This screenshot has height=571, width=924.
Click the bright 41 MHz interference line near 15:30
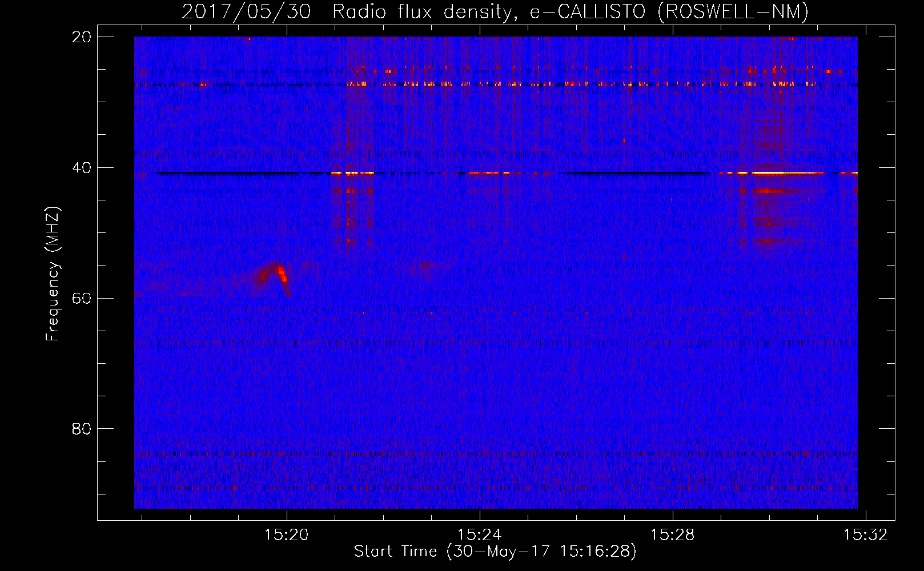pos(787,172)
